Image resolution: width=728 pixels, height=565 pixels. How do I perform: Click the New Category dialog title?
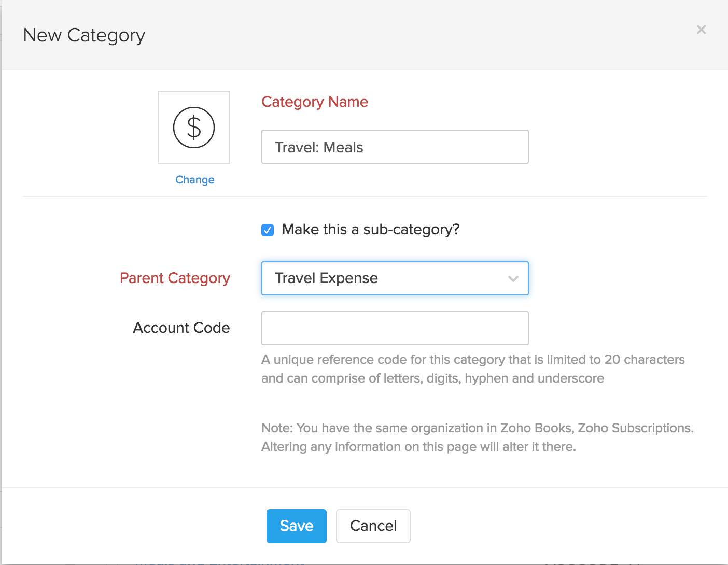[x=83, y=35]
